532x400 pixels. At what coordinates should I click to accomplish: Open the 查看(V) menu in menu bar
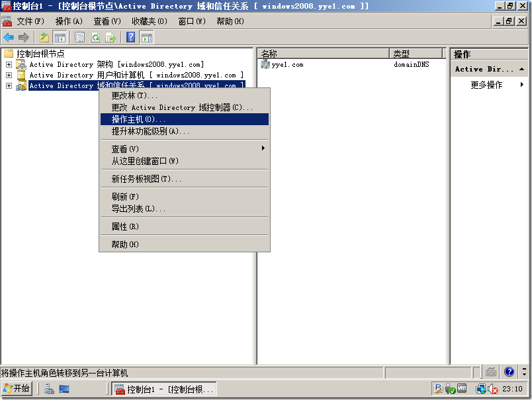tap(107, 21)
